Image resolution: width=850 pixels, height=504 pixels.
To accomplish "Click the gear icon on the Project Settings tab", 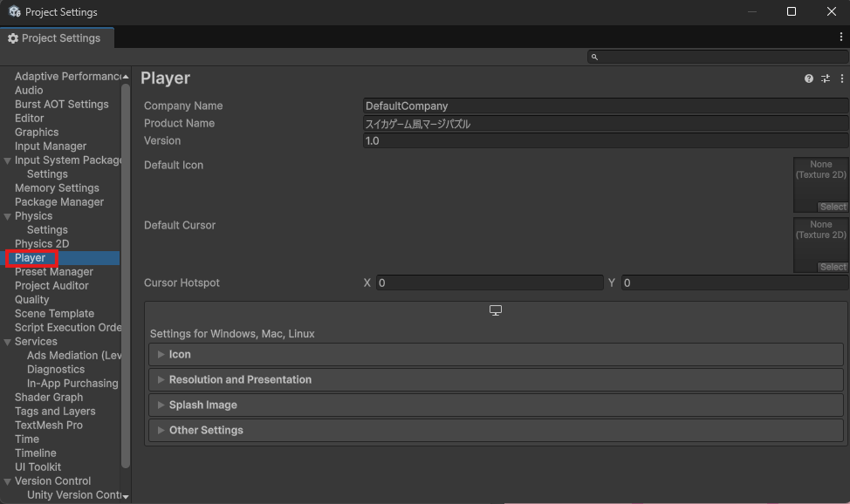I will click(x=13, y=38).
